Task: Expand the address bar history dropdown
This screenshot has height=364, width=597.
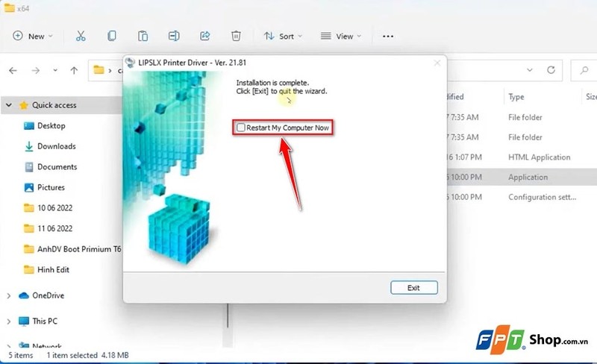Action: 530,70
